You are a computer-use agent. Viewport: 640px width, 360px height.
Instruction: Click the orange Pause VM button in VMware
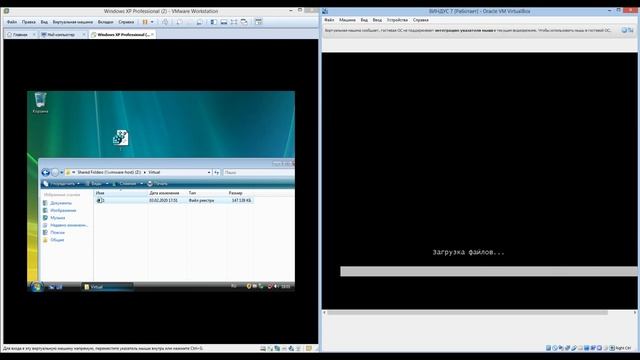coord(145,22)
